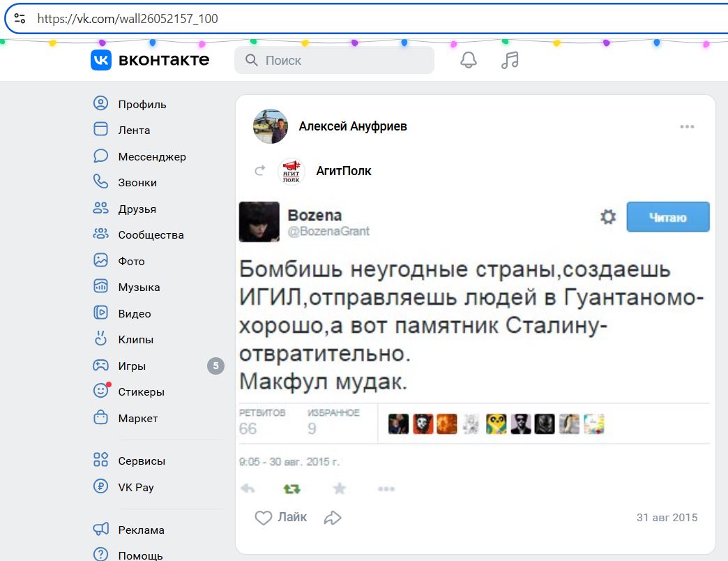Open the АгитПолк community link
Viewport: 728px width, 561px height.
pos(344,171)
